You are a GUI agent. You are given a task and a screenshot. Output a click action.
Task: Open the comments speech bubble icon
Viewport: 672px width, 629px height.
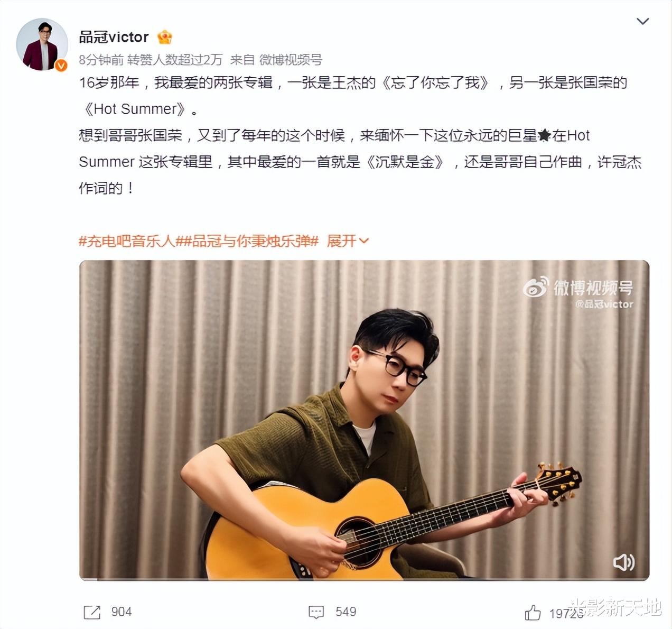316,612
